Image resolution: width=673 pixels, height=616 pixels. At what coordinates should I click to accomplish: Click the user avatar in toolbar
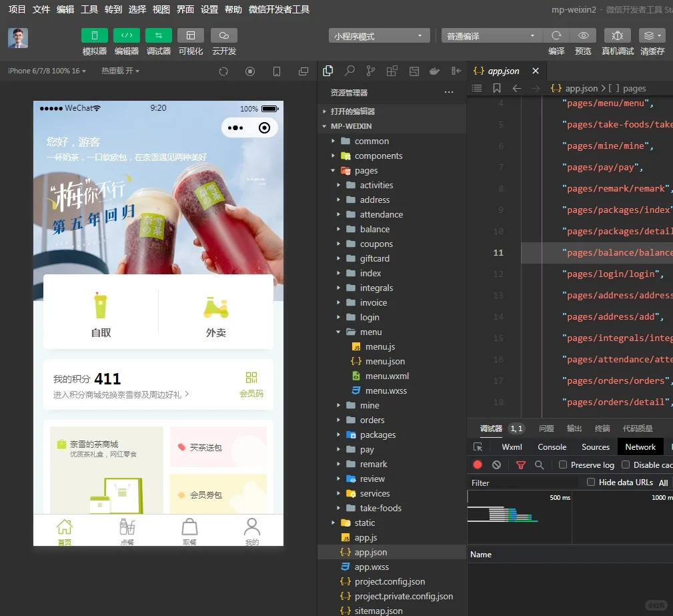18,38
